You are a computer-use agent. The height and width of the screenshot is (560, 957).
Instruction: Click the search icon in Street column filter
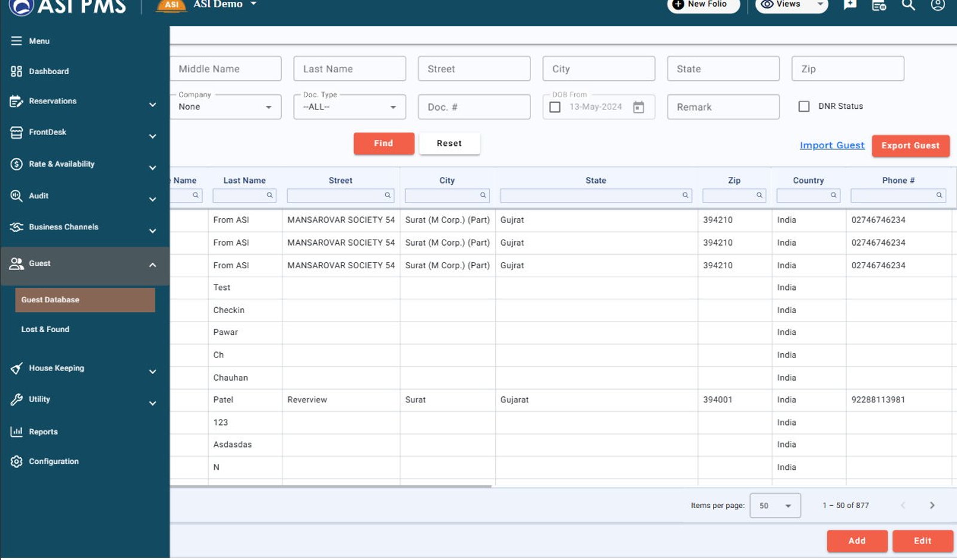[388, 195]
